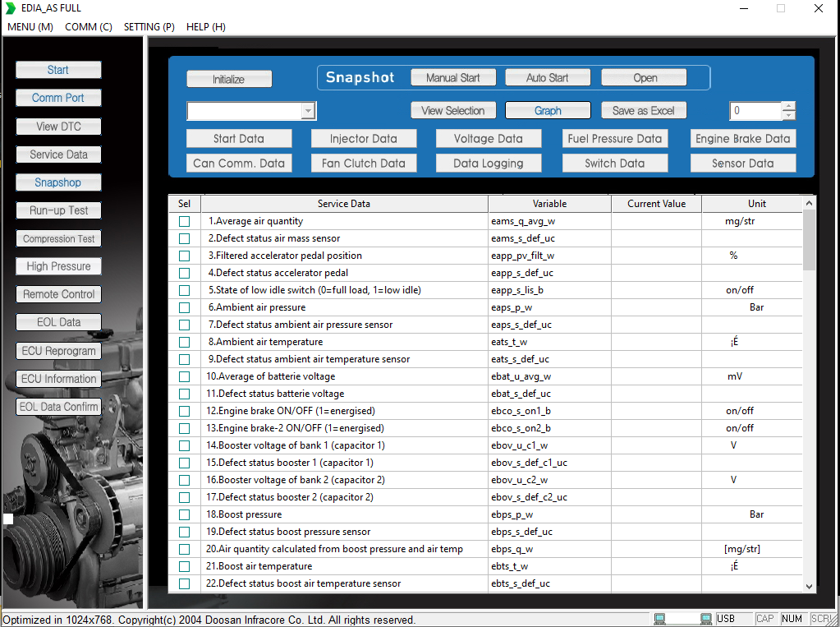Tick checkbox for 2.Defect status air mass sensor
The image size is (840, 627).
[x=184, y=238]
